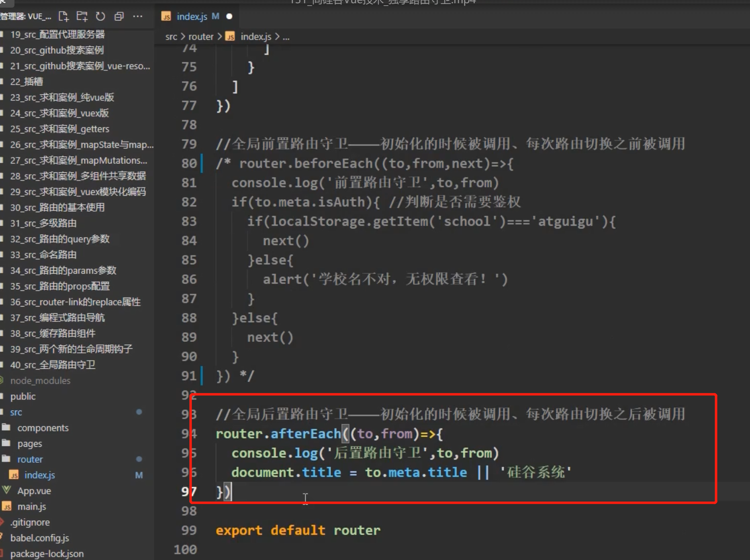Open folder 39_src_两个新的生命周期钩子
This screenshot has width=750, height=560.
pyautogui.click(x=71, y=349)
